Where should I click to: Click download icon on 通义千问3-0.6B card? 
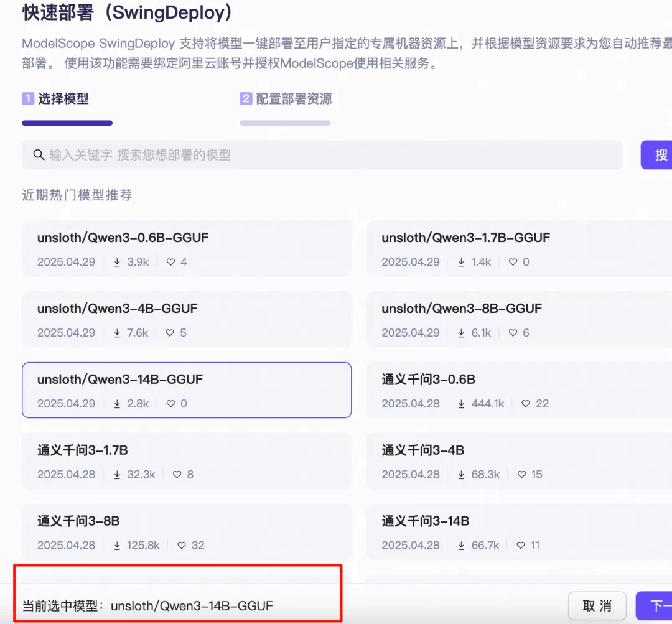coord(461,404)
